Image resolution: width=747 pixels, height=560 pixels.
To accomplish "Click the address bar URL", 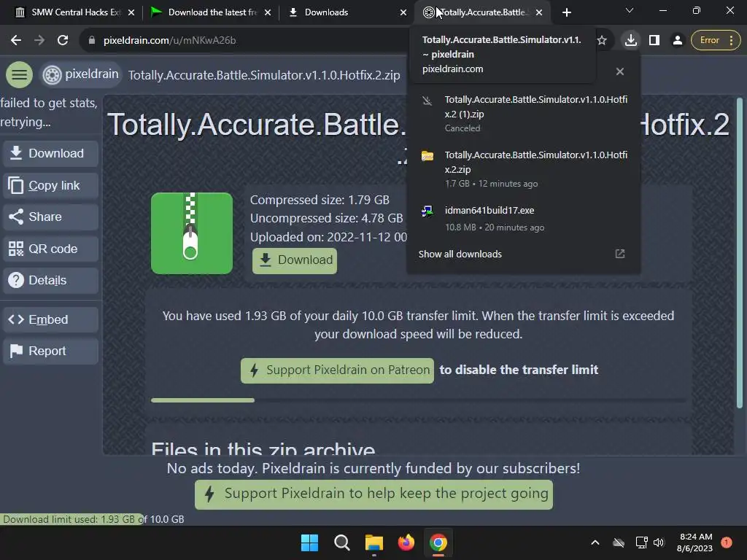I will [x=169, y=41].
